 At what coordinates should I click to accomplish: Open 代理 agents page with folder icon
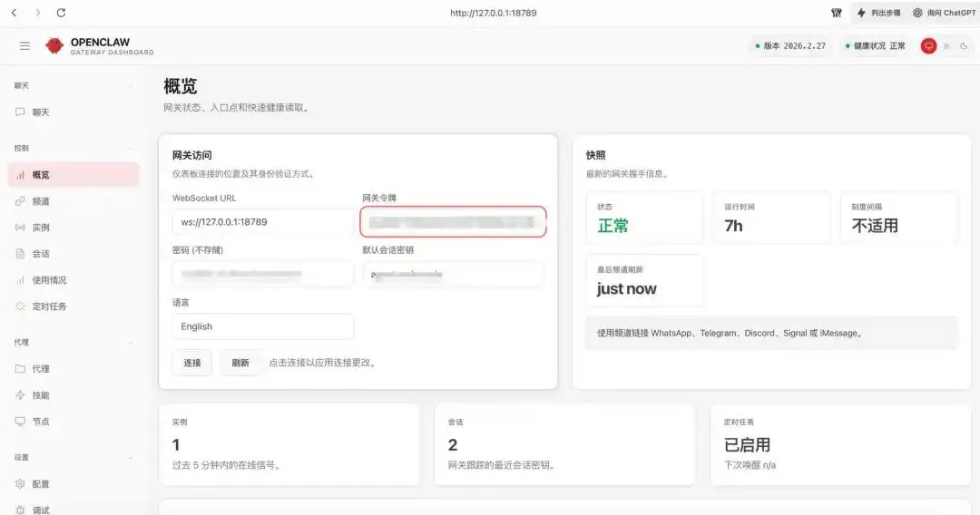(73, 369)
